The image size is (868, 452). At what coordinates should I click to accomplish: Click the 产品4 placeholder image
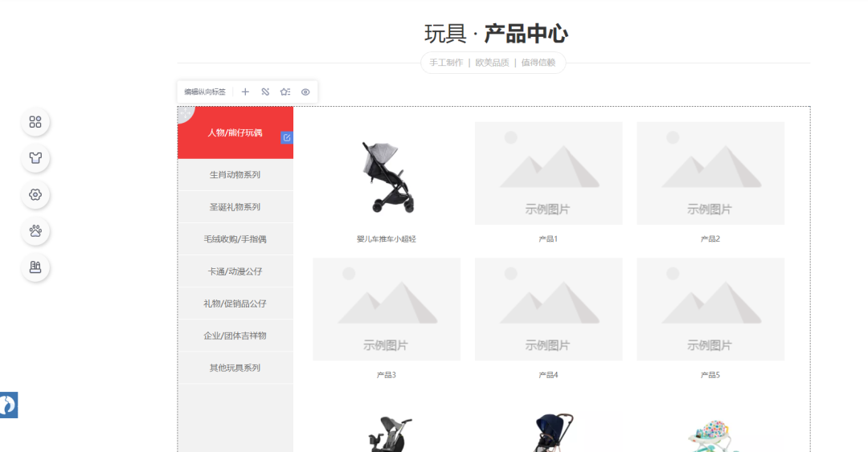[549, 309]
